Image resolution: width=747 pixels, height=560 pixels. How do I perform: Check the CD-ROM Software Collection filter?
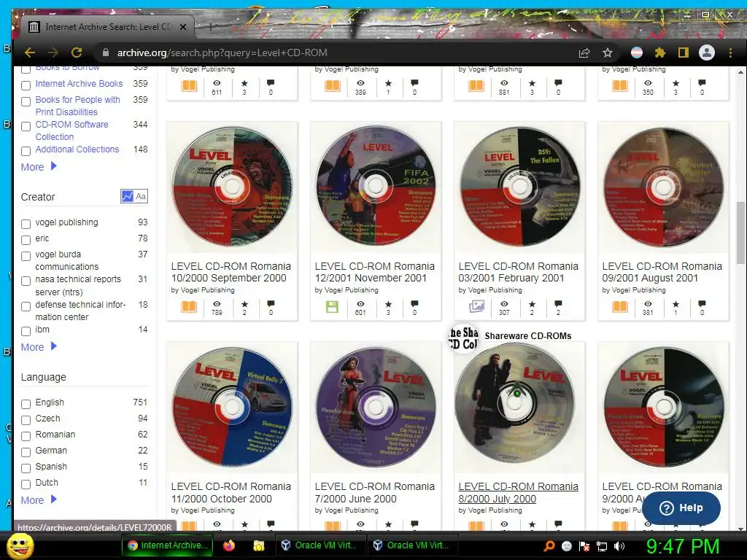tap(26, 126)
